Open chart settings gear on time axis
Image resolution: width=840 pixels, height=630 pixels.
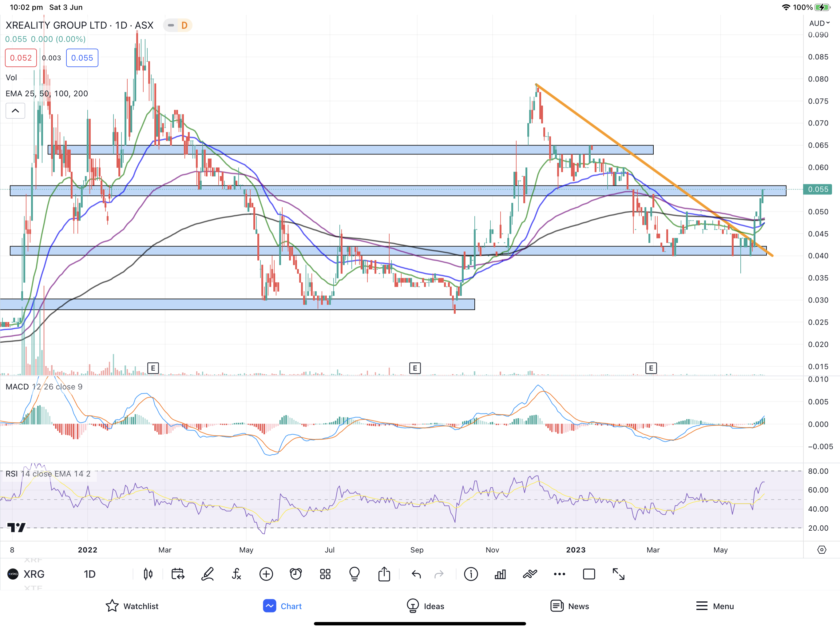(822, 550)
